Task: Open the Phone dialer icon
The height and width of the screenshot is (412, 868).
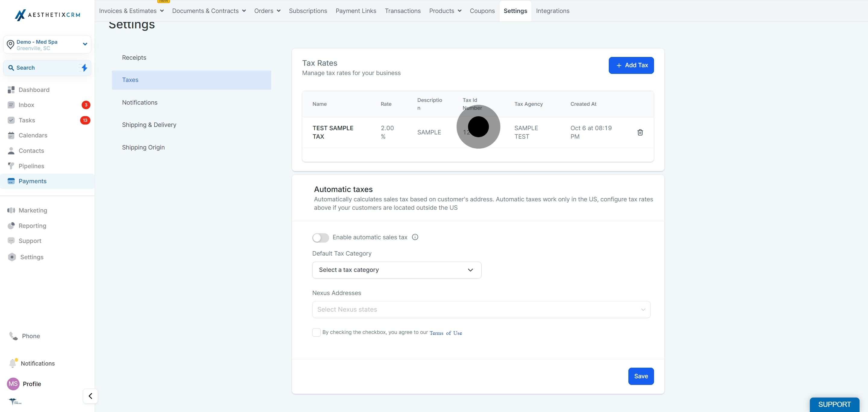Action: [13, 336]
